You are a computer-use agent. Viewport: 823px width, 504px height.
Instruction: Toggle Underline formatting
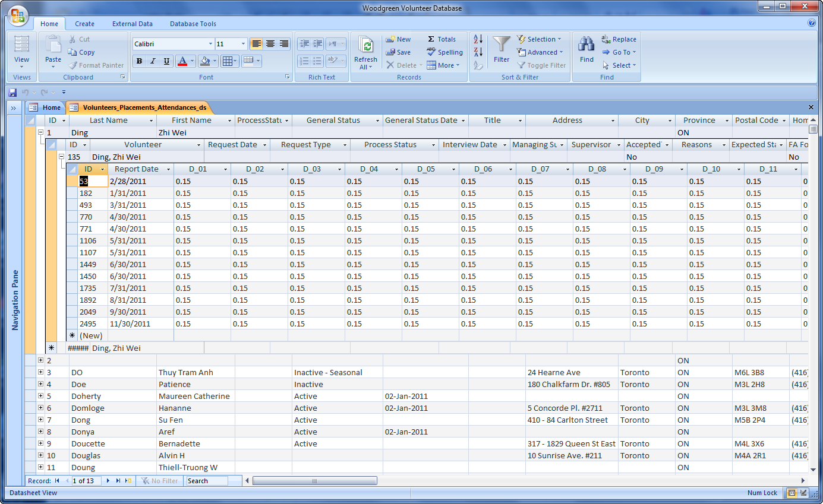tap(166, 61)
